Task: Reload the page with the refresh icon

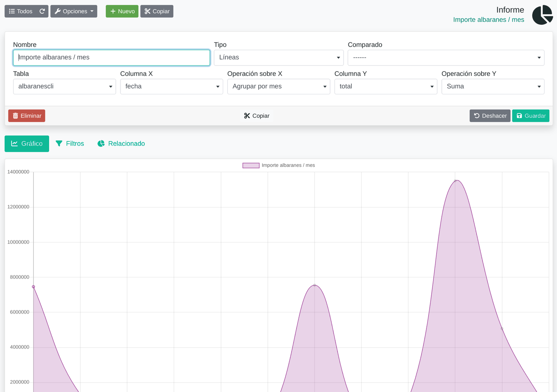Action: tap(42, 11)
